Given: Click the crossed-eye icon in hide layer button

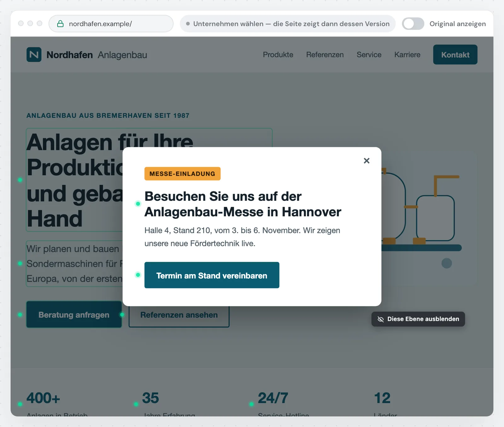Looking at the screenshot, I should 381,319.
